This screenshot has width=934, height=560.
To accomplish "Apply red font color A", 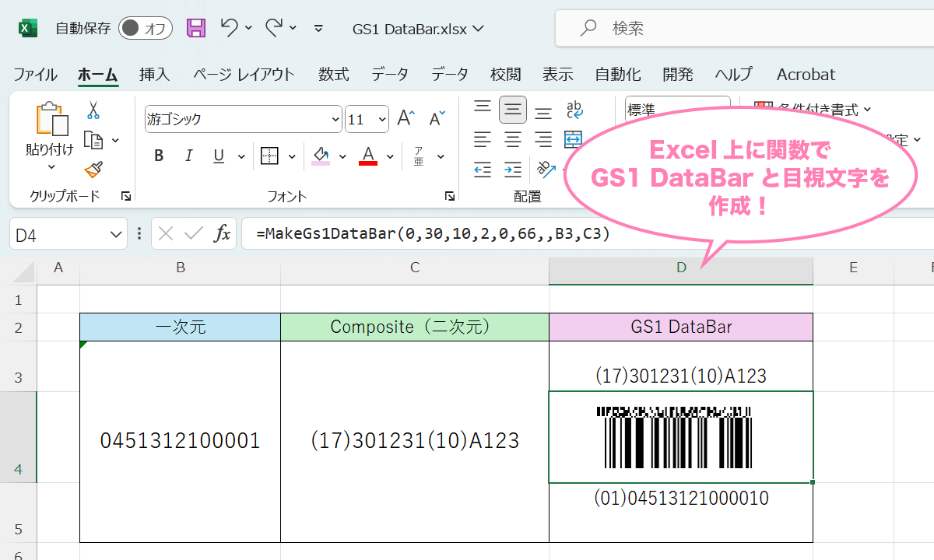I will [368, 156].
